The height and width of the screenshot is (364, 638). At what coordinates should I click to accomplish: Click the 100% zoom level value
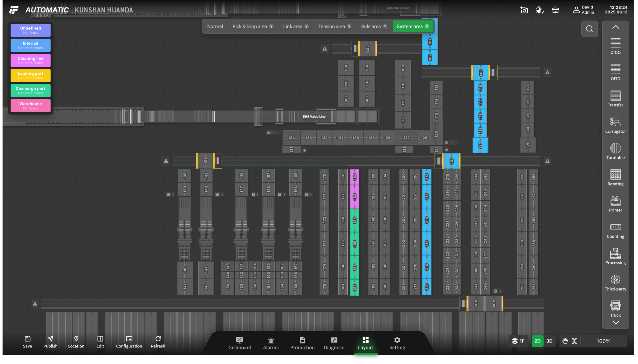coord(604,341)
